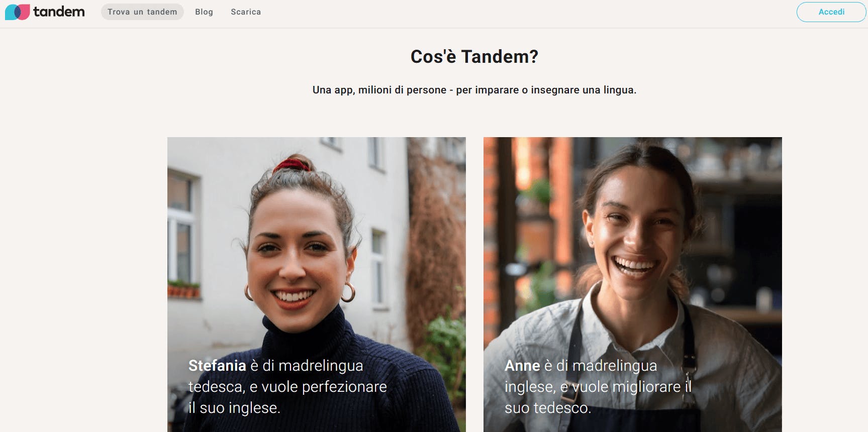The image size is (868, 432).
Task: Open the "Trova un tandem" nav item
Action: (142, 12)
